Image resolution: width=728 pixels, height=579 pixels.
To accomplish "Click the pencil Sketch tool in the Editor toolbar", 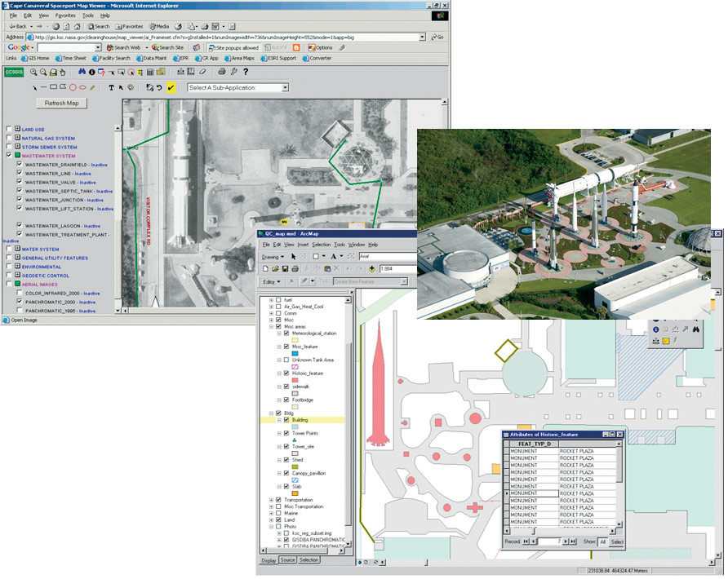I will tap(304, 281).
